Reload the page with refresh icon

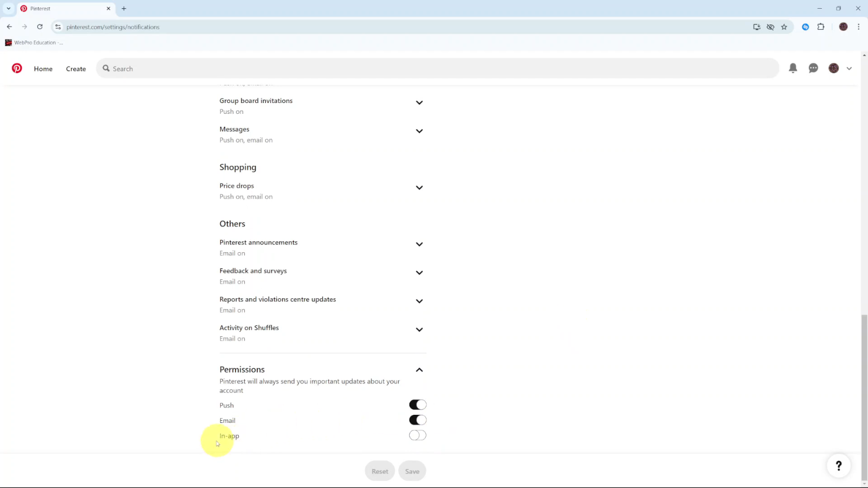(x=40, y=27)
